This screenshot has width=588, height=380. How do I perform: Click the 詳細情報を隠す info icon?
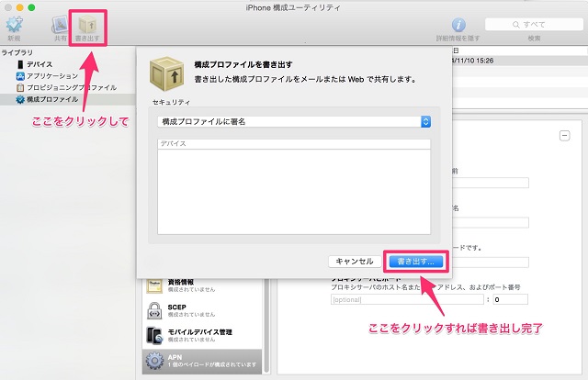[x=458, y=25]
